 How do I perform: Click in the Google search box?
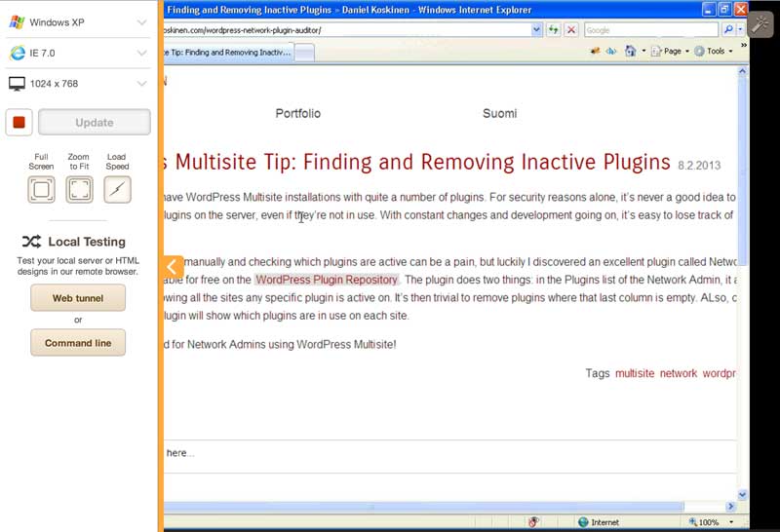[x=649, y=30]
